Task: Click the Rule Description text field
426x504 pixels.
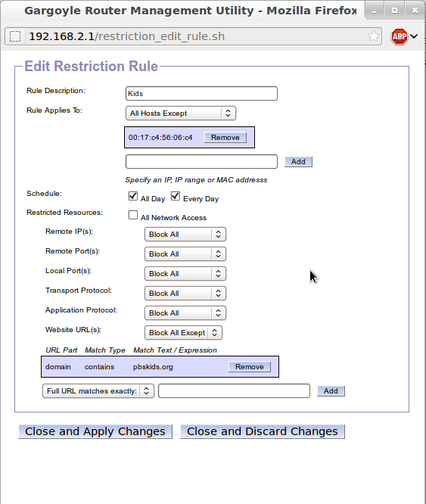Action: 201,94
